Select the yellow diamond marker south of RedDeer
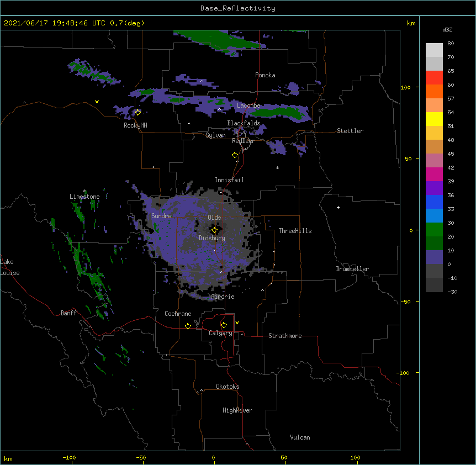This screenshot has height=465, width=476. click(x=235, y=155)
